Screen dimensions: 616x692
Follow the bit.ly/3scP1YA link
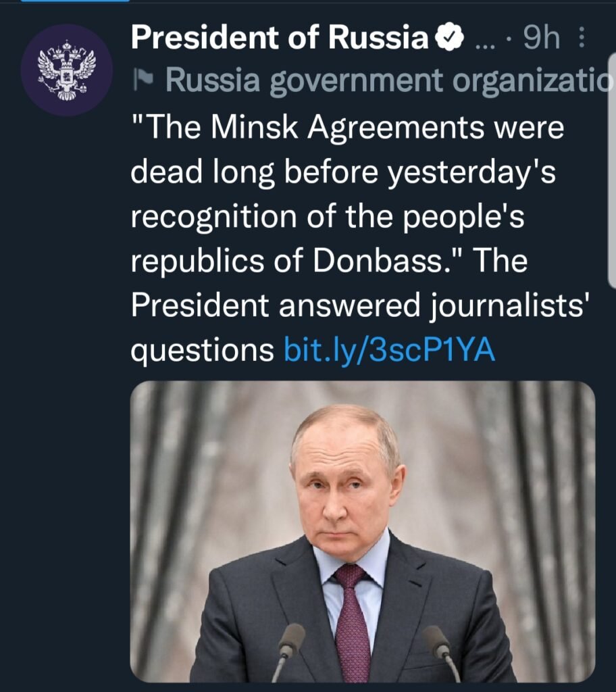click(x=390, y=351)
